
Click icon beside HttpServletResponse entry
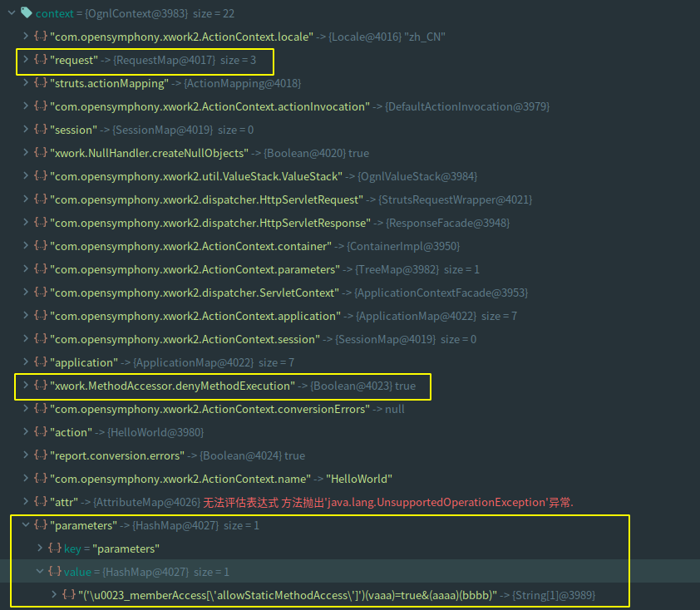(x=41, y=223)
